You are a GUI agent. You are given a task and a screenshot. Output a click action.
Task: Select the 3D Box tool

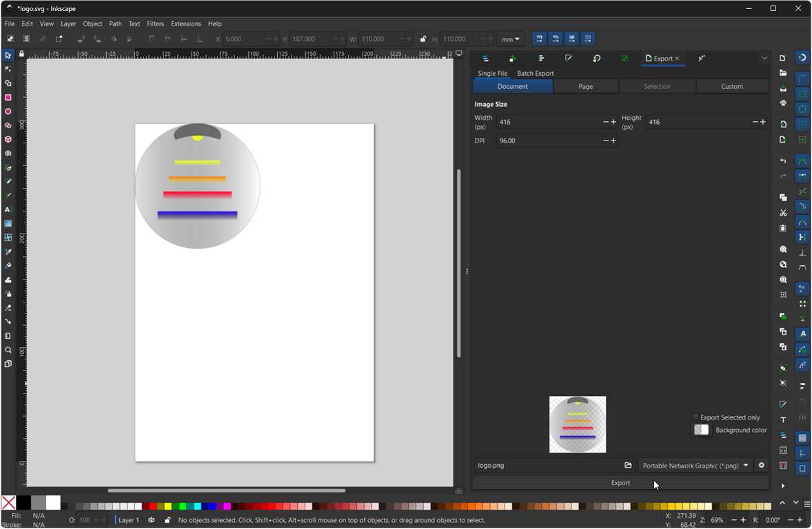8,139
